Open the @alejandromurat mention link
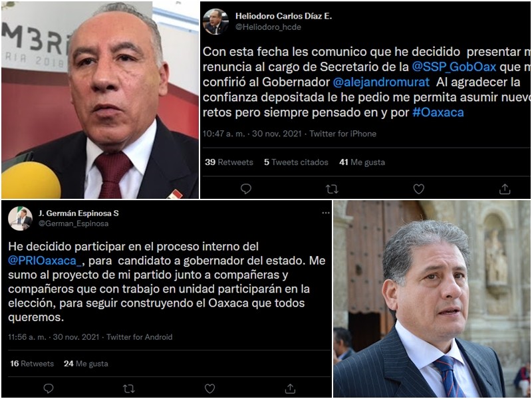 (381, 82)
